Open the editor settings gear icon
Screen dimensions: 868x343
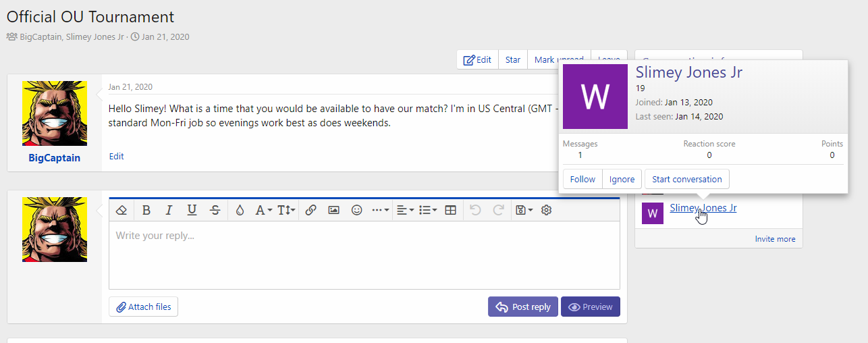pos(547,210)
